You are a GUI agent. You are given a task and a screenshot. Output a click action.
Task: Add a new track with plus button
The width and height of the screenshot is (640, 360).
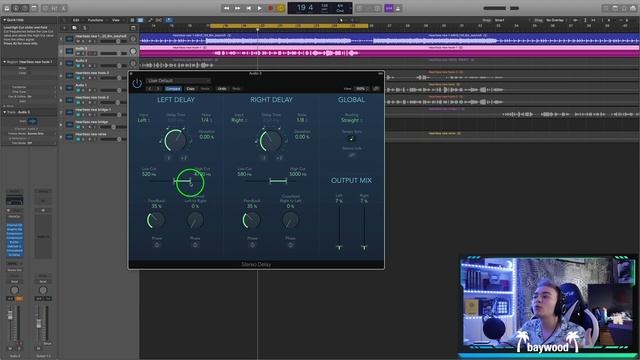[x=64, y=28]
